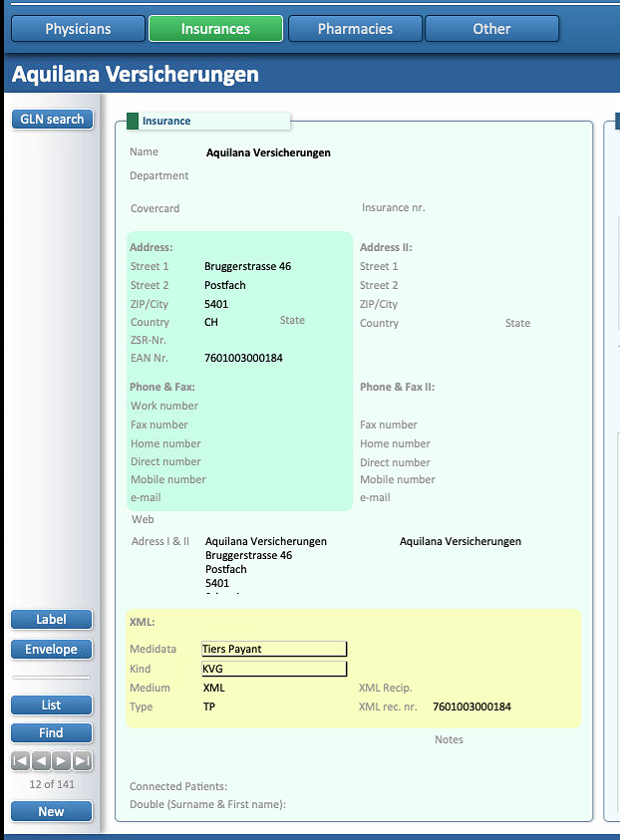Viewport: 620px width, 840px height.
Task: Click the Department label
Action: coord(159,175)
